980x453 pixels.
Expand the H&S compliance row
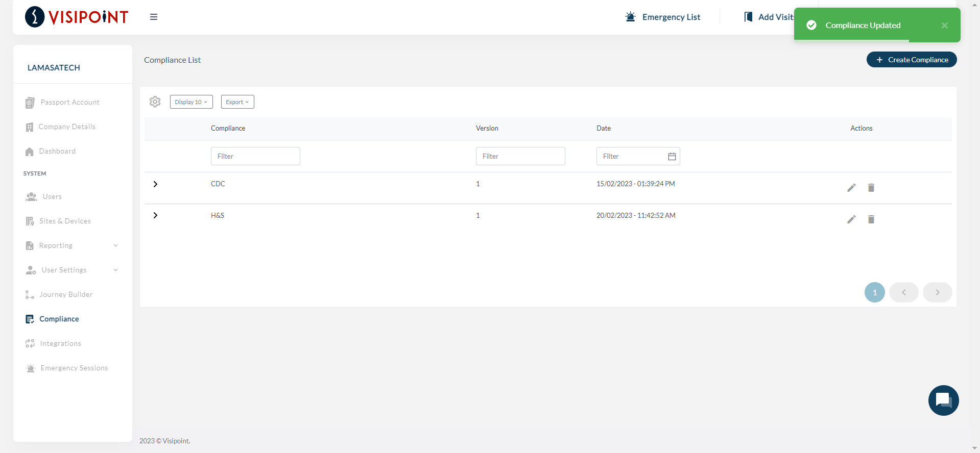[x=155, y=215]
